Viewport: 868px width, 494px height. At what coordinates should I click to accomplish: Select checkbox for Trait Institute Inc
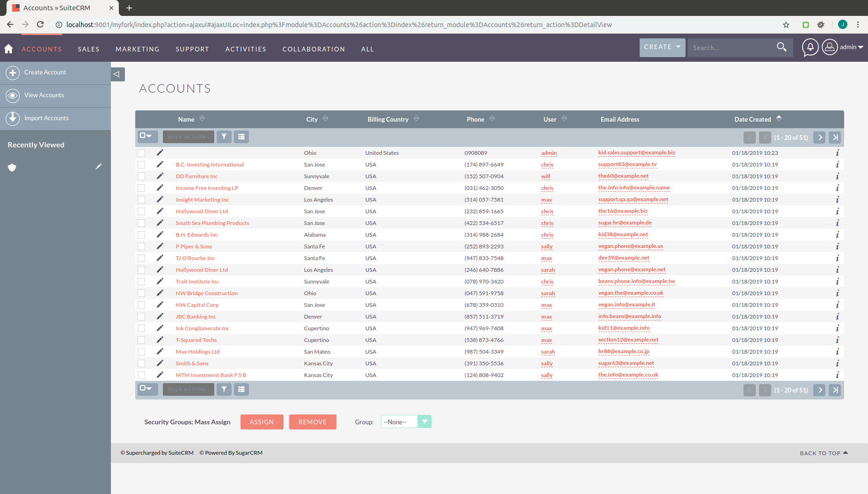(x=141, y=282)
